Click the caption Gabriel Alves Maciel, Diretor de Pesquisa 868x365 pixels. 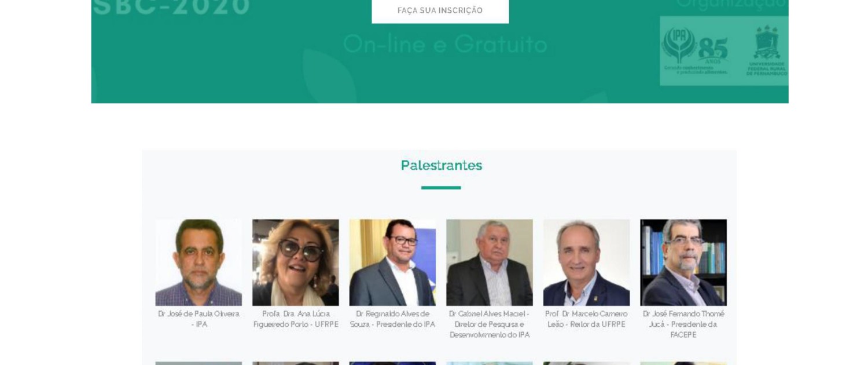(x=490, y=324)
